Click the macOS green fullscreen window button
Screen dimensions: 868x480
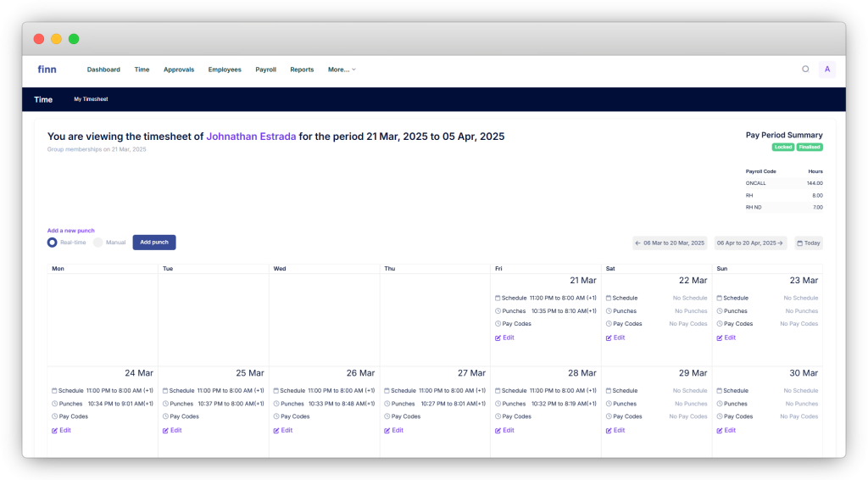click(74, 39)
